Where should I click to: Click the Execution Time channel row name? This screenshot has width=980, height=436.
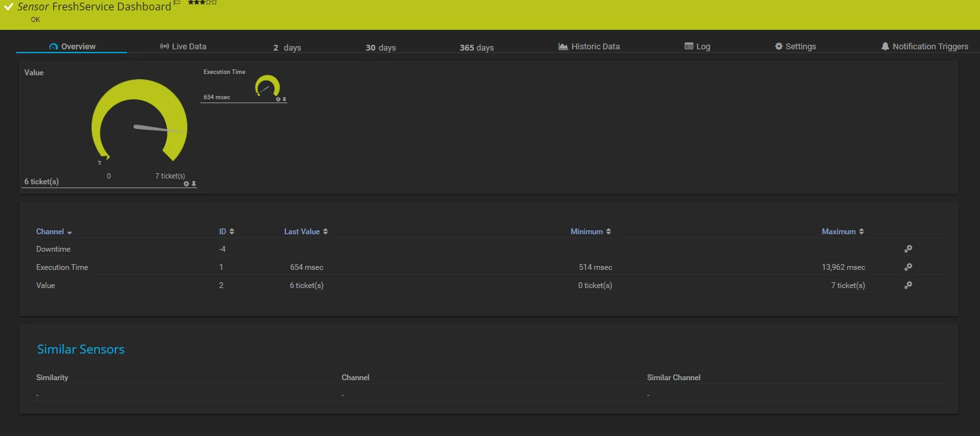[62, 267]
